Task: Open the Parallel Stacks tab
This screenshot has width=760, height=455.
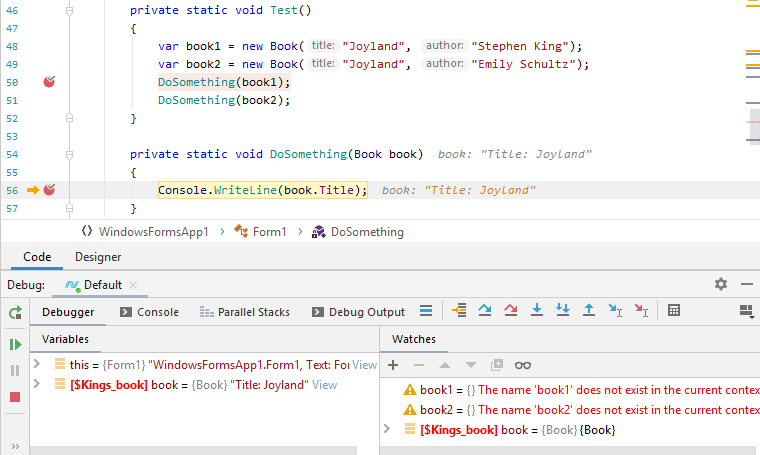Action: [x=245, y=312]
